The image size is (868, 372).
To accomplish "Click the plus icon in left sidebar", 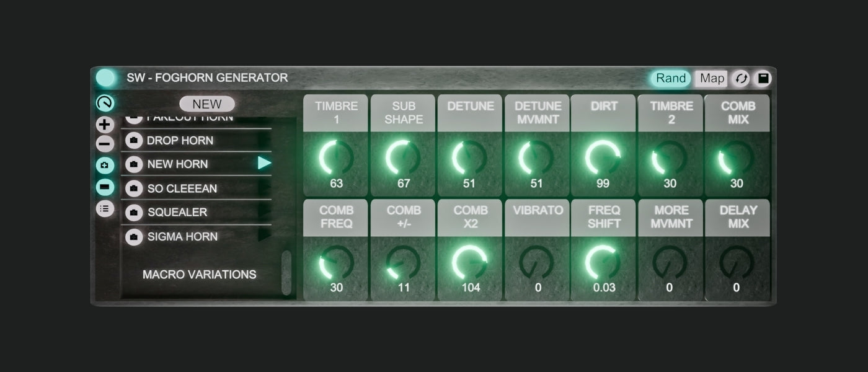I will coord(105,125).
